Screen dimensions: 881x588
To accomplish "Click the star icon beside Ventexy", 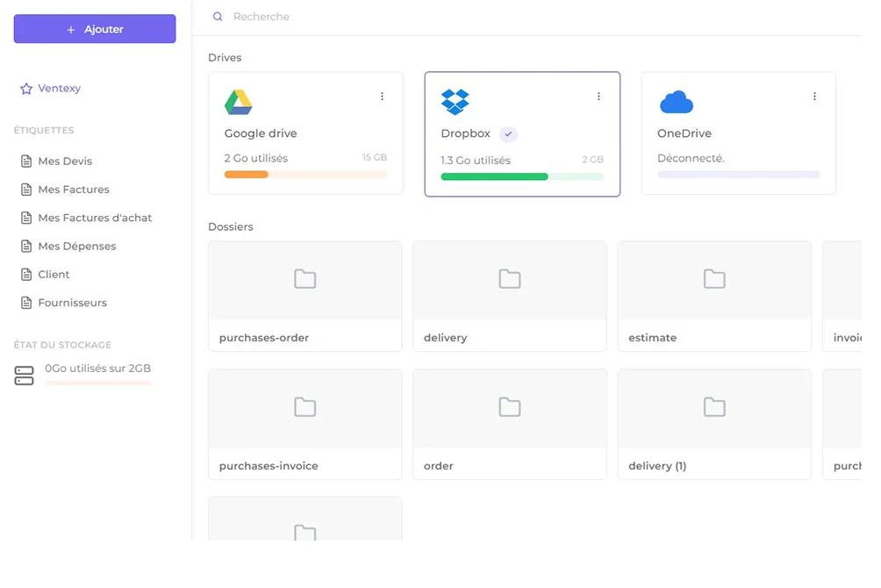I will (25, 89).
